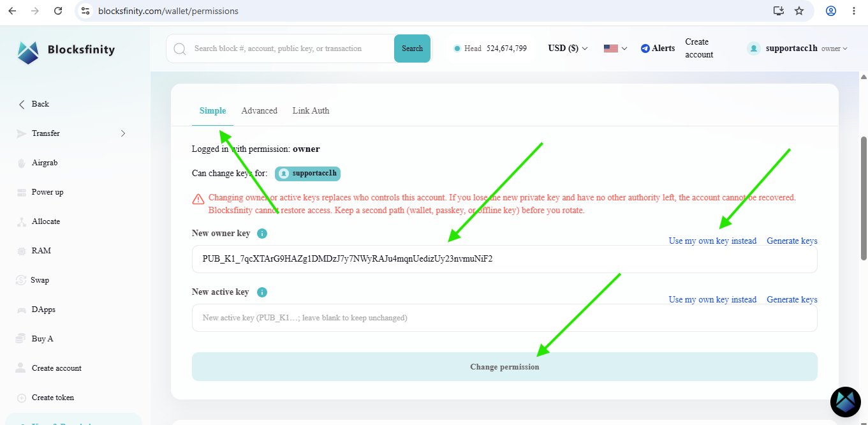Click the magnifier icon in the search box

tap(180, 48)
